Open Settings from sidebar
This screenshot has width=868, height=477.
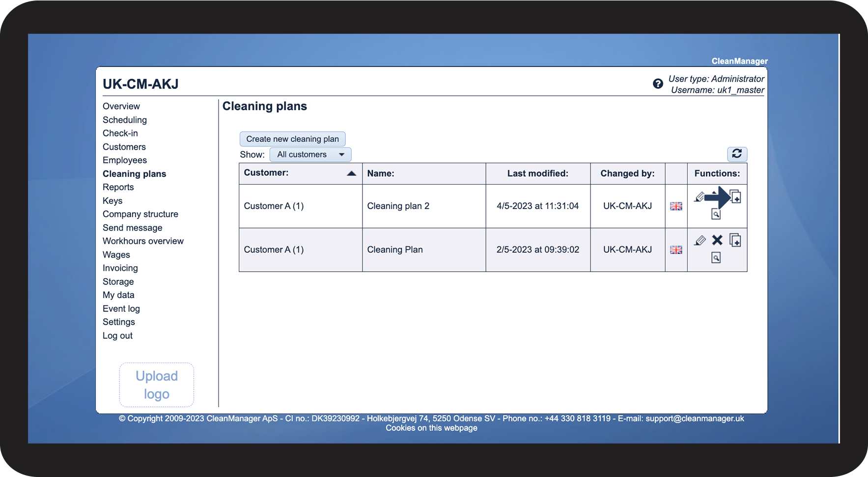pos(119,322)
